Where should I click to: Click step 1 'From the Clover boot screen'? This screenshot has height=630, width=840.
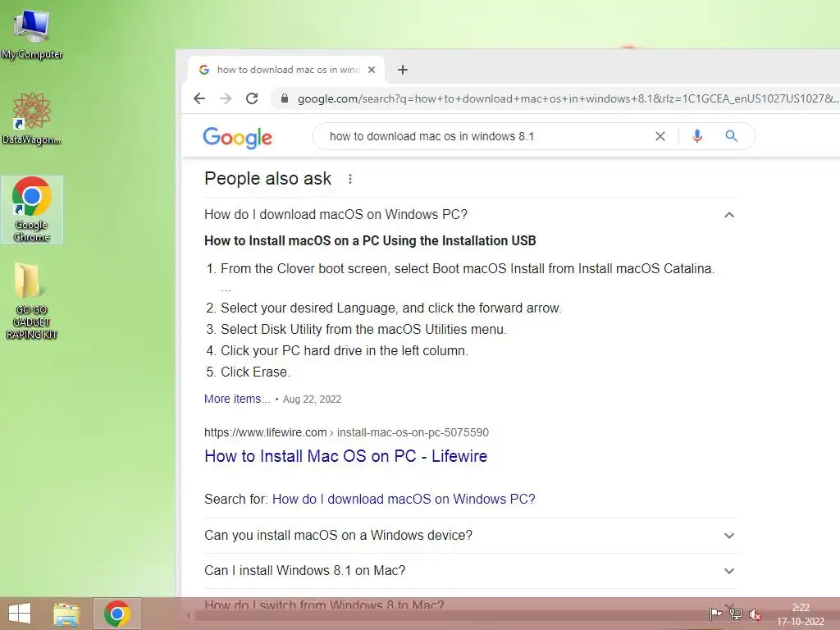tap(468, 268)
